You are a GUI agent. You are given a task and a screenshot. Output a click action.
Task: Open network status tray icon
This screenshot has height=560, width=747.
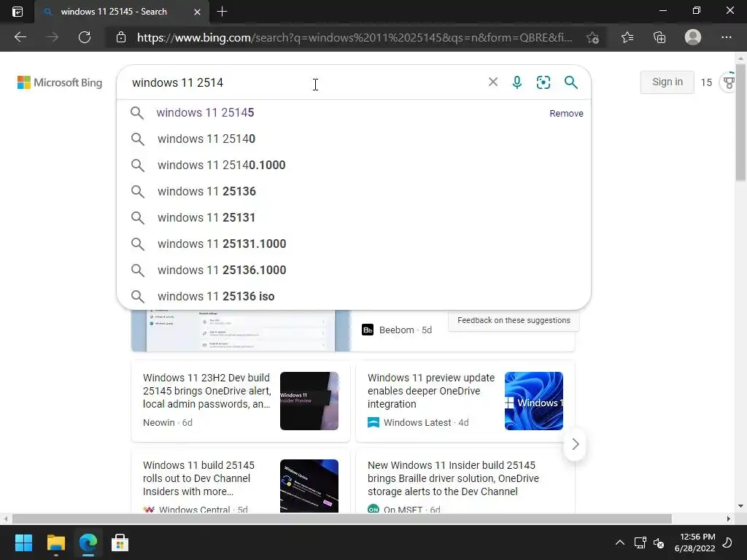[640, 542]
